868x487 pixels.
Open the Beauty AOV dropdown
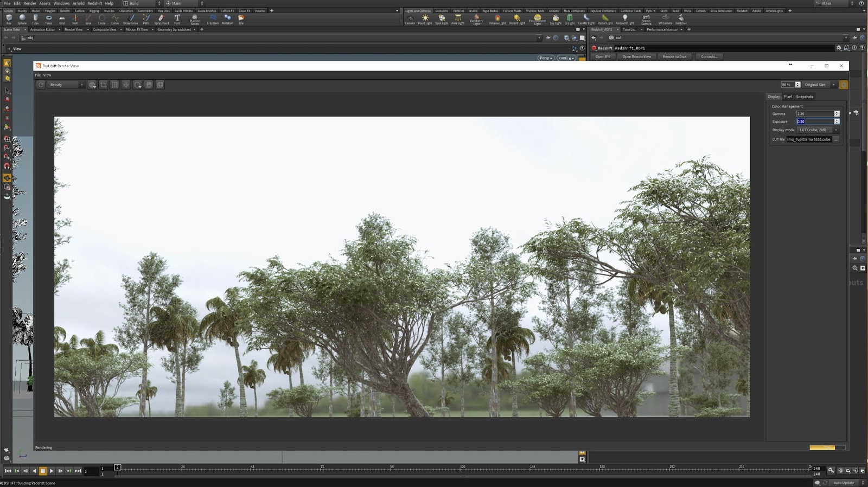click(66, 85)
